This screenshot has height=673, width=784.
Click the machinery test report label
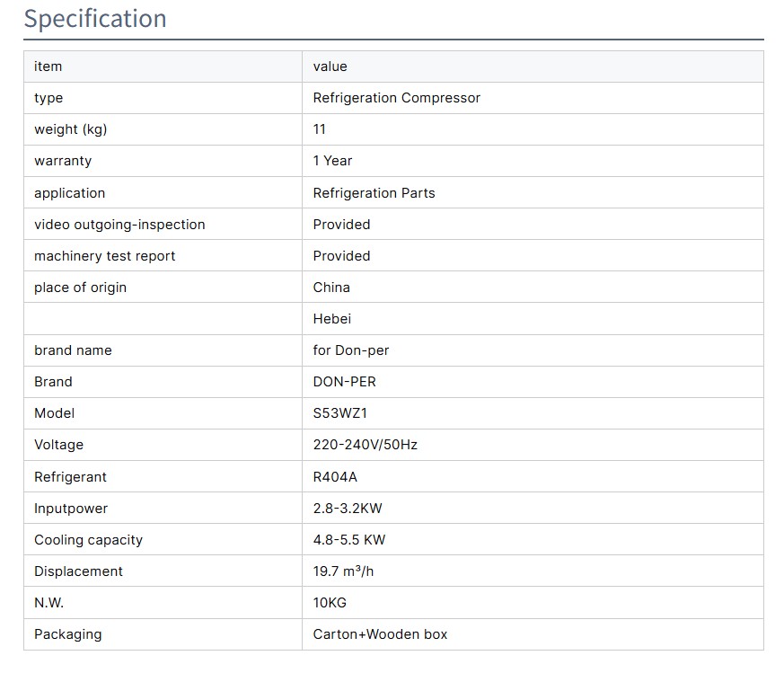(x=104, y=256)
